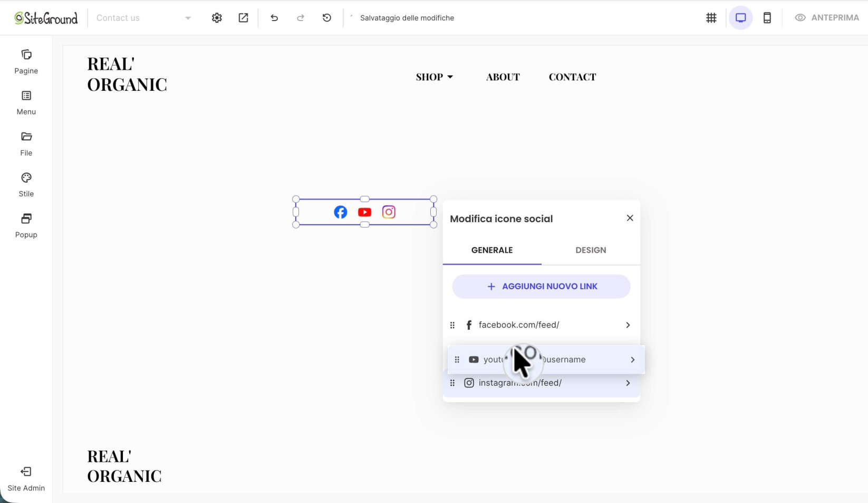Image resolution: width=868 pixels, height=503 pixels.
Task: Open the Pagine sidebar panel
Action: [26, 62]
